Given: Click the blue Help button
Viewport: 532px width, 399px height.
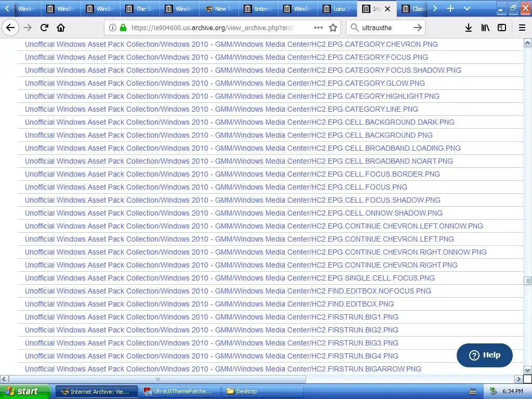Looking at the screenshot, I should tap(485, 355).
